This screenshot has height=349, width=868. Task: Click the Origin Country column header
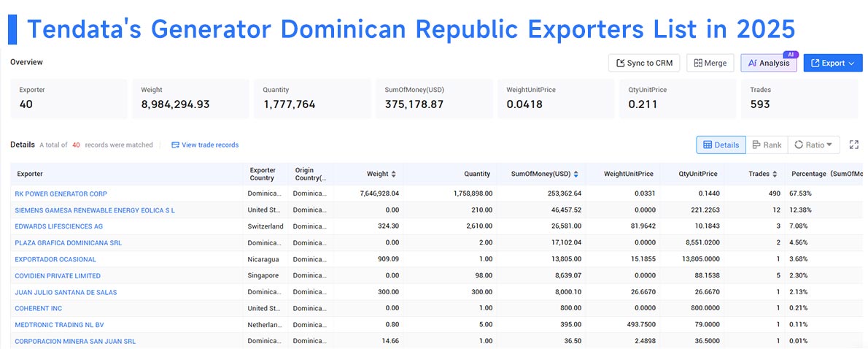pos(311,174)
